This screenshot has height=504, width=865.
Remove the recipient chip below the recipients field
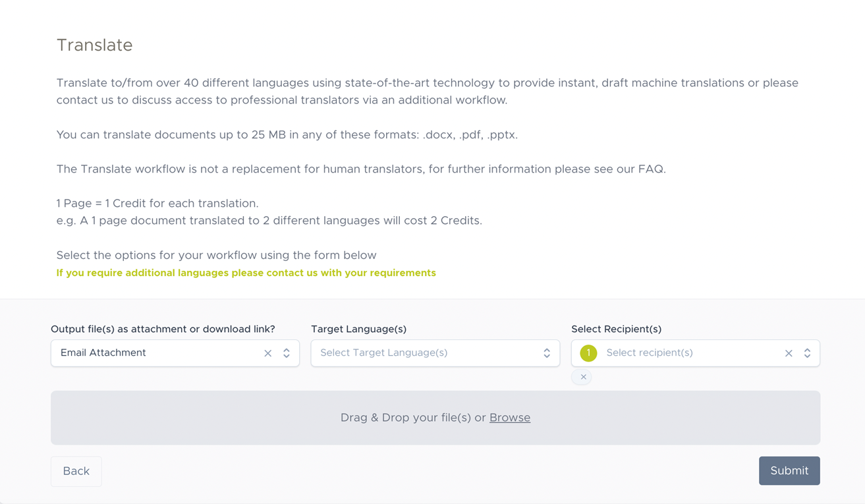[x=583, y=377]
